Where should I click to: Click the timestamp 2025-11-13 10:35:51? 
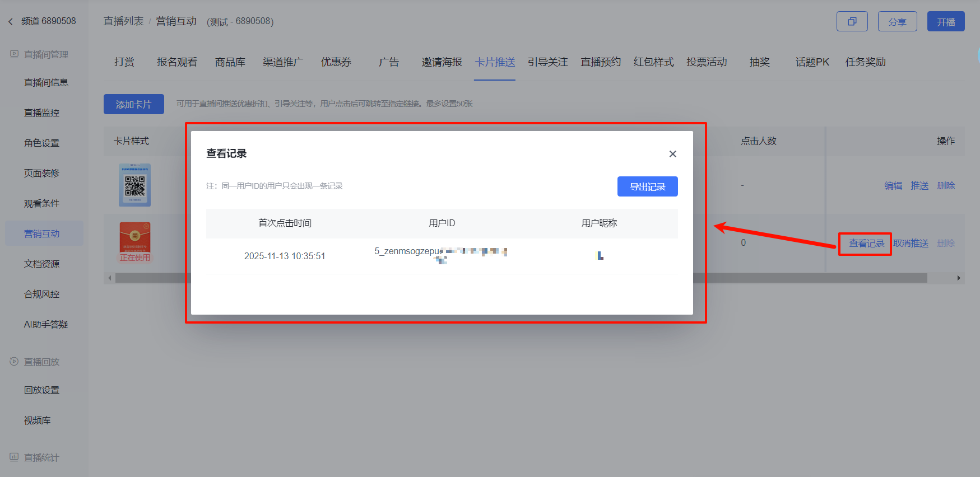point(285,256)
